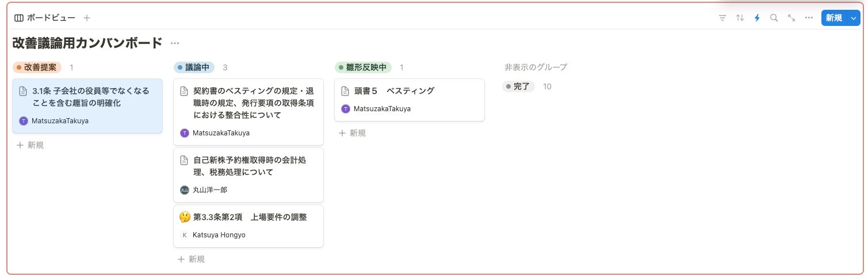
Task: Select the ボードビュー tab
Action: point(45,18)
